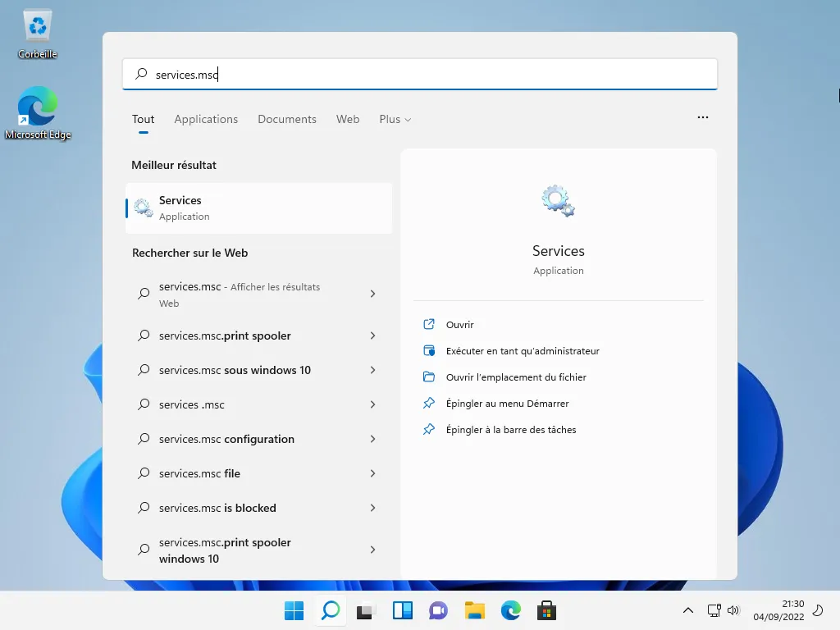
Task: Show hidden system tray icons chevron
Action: tap(689, 610)
